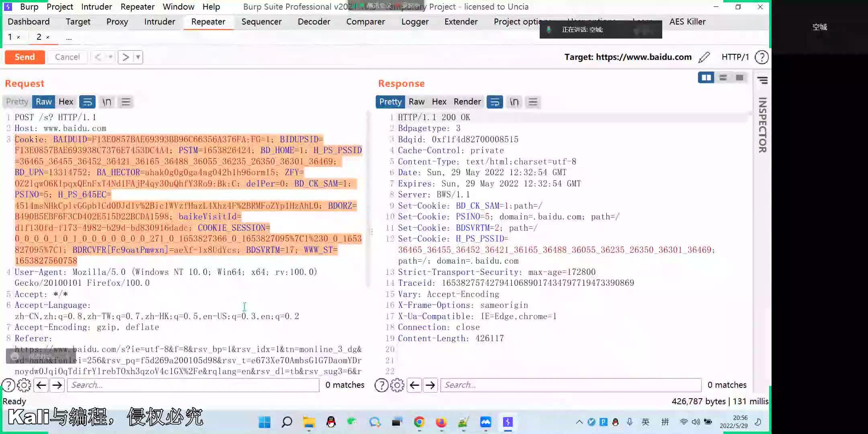This screenshot has height=434, width=868.
Task: Click the Cancel button
Action: point(67,57)
